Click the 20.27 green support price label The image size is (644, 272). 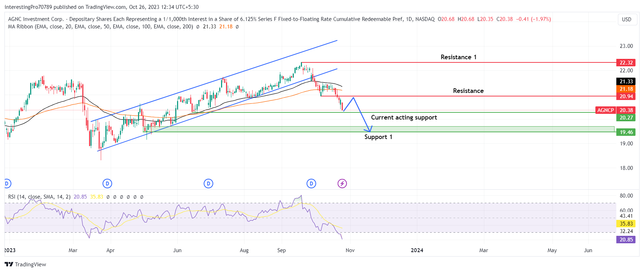[x=626, y=118]
